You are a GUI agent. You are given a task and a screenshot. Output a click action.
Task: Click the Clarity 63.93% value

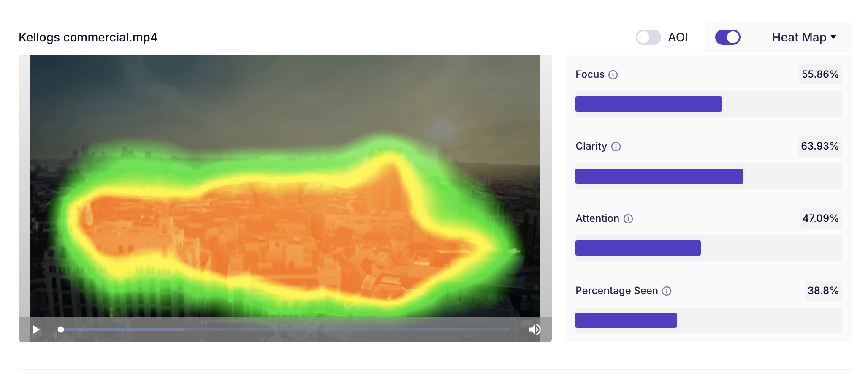(820, 146)
